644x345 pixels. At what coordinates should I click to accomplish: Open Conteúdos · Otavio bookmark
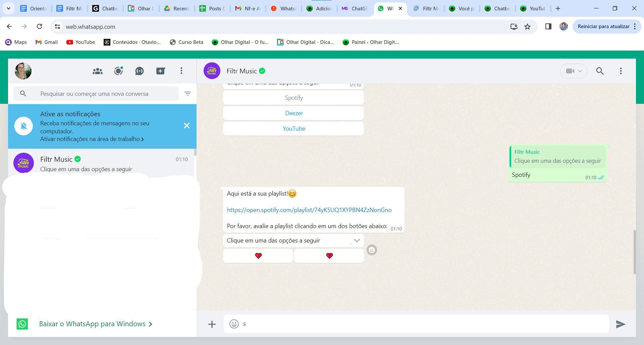tap(132, 42)
